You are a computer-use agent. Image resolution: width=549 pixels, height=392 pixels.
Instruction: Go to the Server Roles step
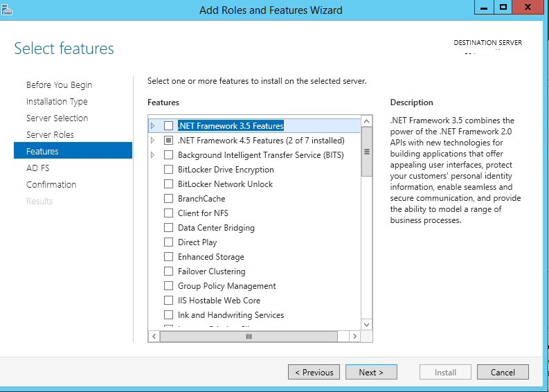(x=50, y=134)
